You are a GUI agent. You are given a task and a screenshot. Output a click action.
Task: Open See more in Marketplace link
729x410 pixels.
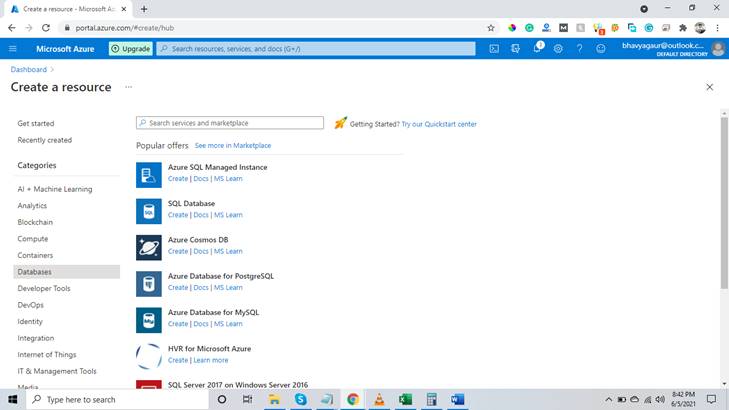pos(232,145)
